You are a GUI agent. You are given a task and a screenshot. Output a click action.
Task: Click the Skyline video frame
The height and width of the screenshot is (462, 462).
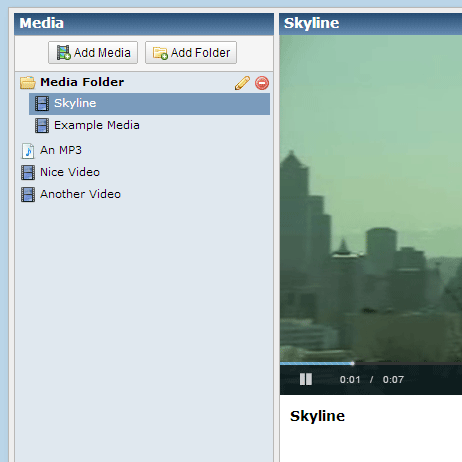[x=371, y=198]
